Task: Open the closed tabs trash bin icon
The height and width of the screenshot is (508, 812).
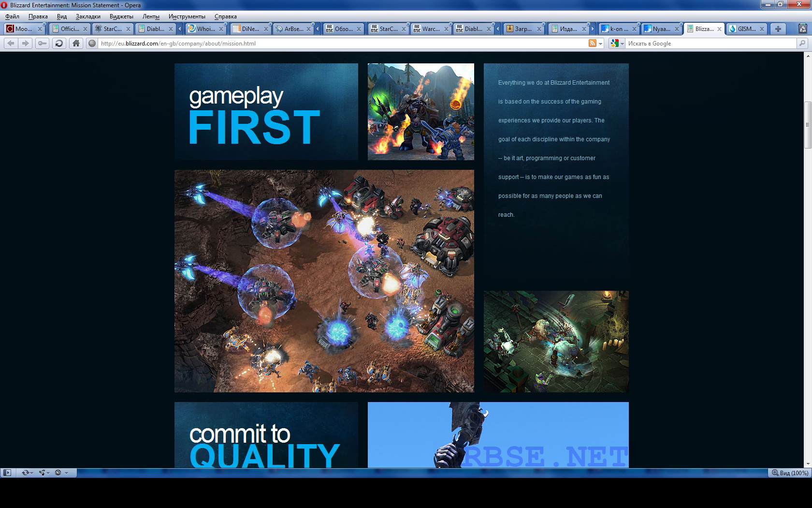Action: [803, 29]
